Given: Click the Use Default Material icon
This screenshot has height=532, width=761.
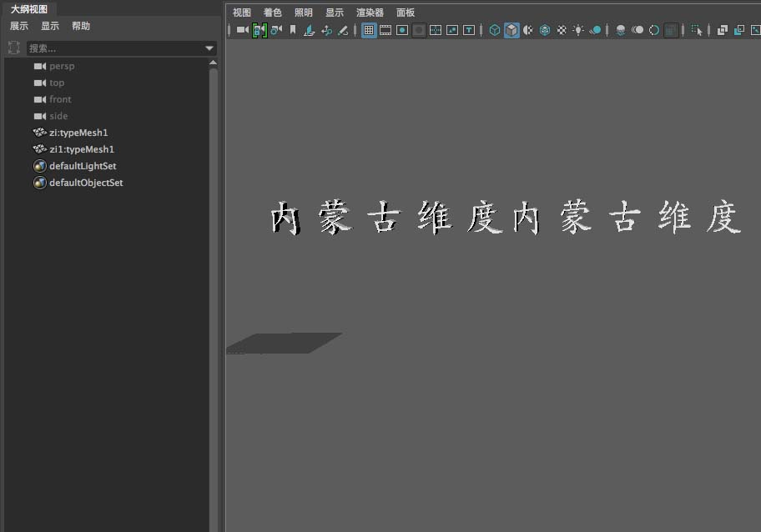Looking at the screenshot, I should [x=528, y=30].
